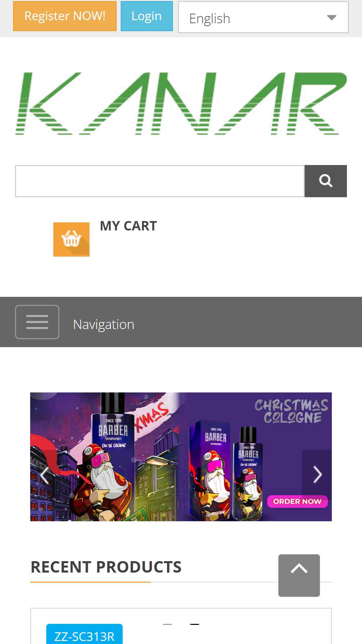Click the gray scroll-to-top chevron button
This screenshot has width=362, height=644.
[x=299, y=576]
